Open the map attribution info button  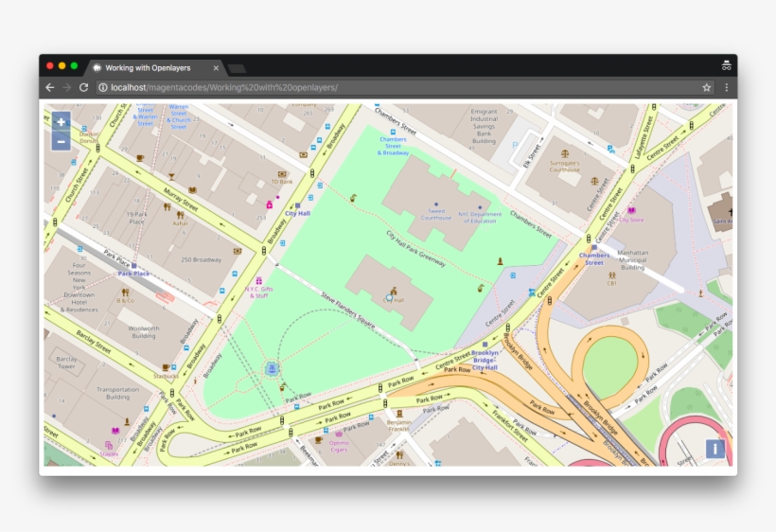click(x=714, y=449)
